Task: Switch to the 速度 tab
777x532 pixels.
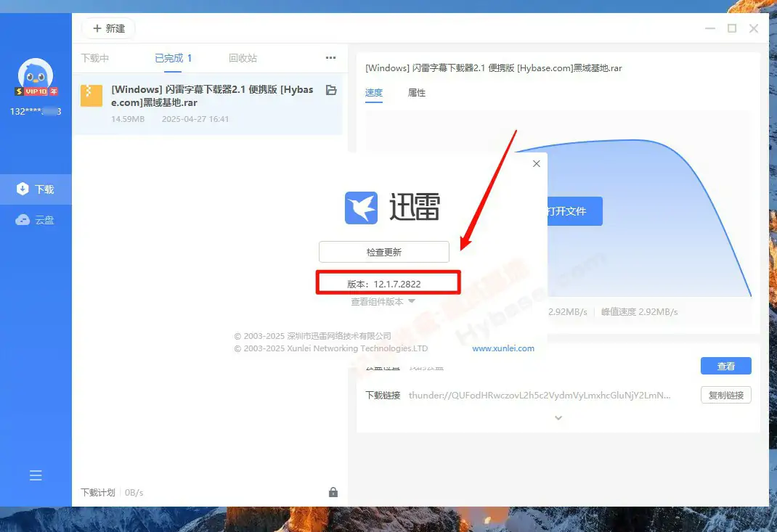Action: (x=374, y=93)
